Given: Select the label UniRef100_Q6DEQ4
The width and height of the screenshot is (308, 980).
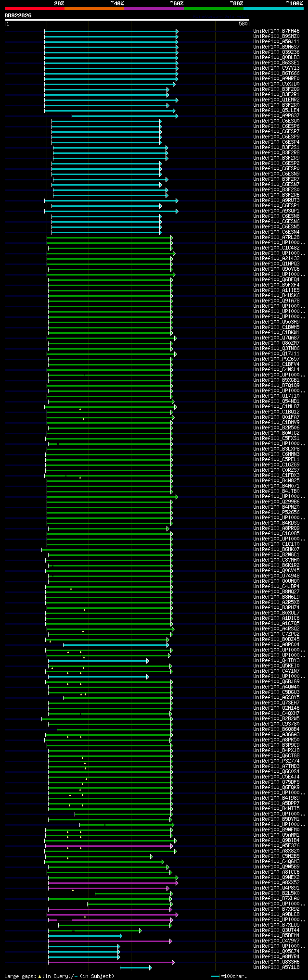Looking at the screenshot, I should [276, 280].
